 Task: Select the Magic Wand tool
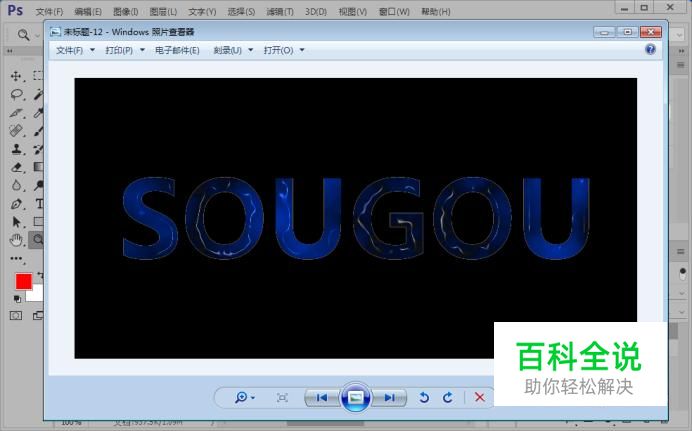pyautogui.click(x=38, y=94)
